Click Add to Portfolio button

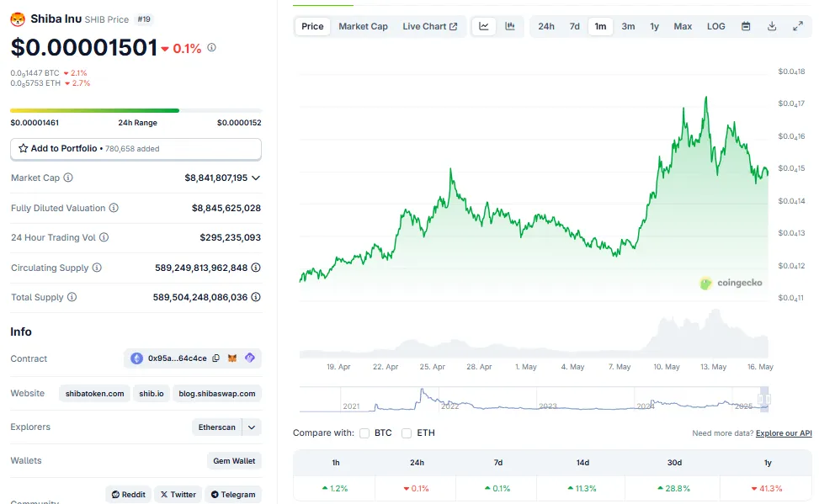point(136,149)
